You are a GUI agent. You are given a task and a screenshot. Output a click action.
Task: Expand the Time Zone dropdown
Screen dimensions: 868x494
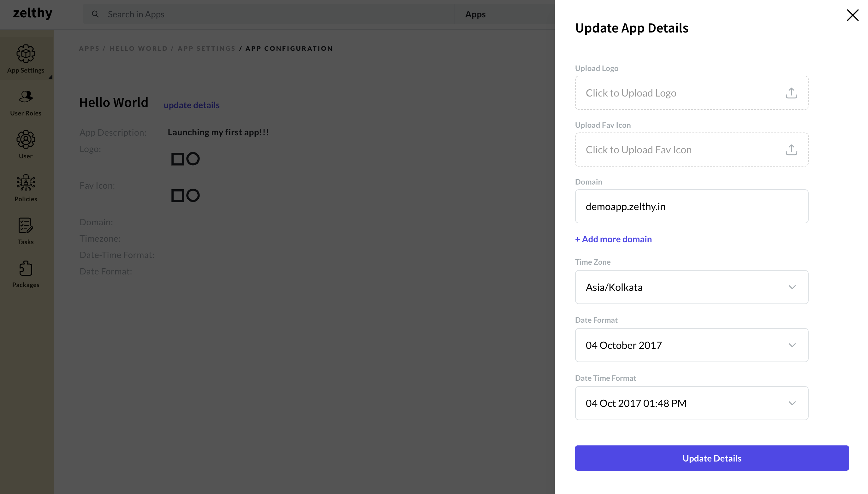[691, 287]
